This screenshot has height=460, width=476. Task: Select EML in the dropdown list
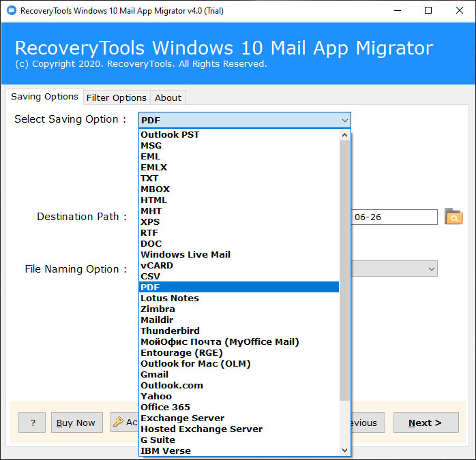click(239, 156)
